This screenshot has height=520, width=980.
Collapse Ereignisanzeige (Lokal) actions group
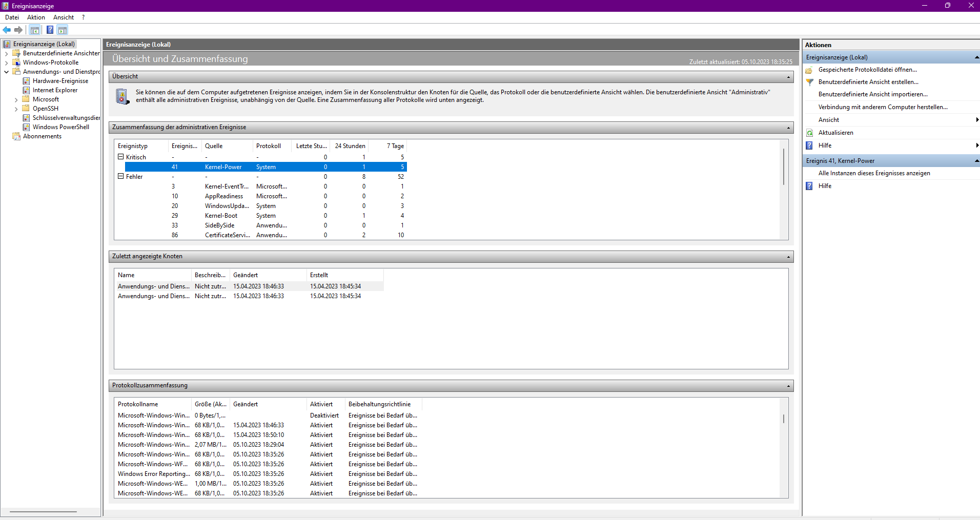(976, 57)
